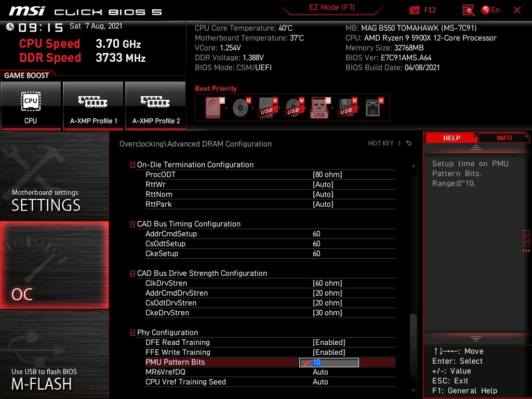Image resolution: width=532 pixels, height=399 pixels.
Task: Select the CkeSetup value 60
Action: (316, 254)
